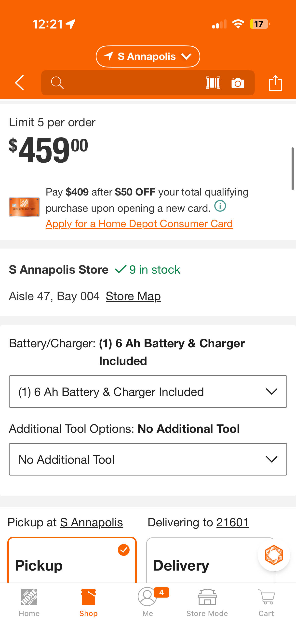The image size is (296, 644).
Task: Switch to Store Mode
Action: click(x=207, y=603)
